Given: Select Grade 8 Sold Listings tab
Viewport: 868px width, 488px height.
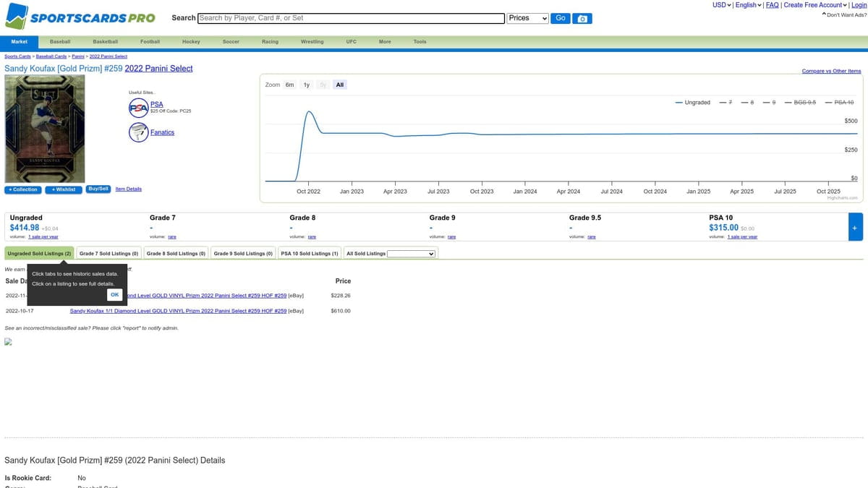Looking at the screenshot, I should point(176,254).
